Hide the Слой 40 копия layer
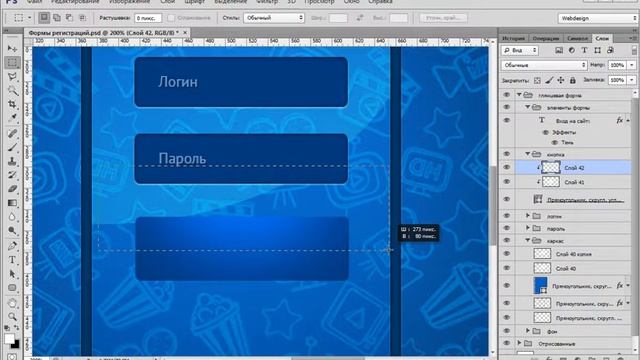The height and width of the screenshot is (360, 640). point(507,253)
